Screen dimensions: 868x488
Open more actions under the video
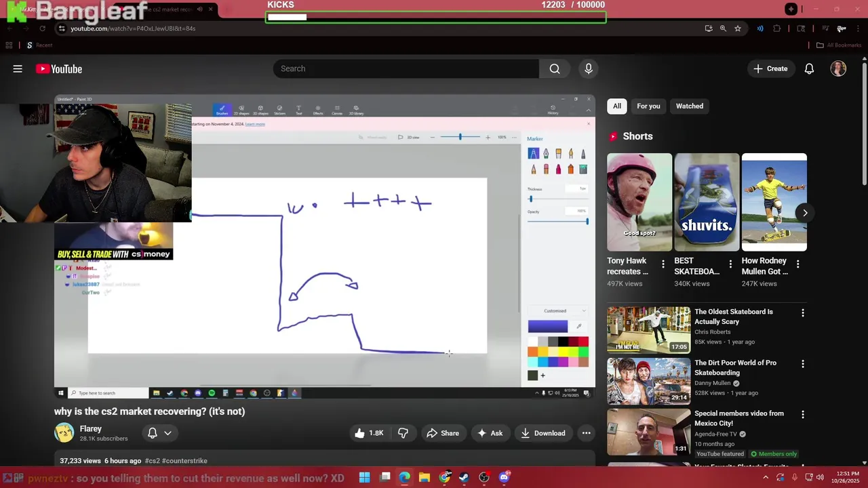tap(586, 433)
